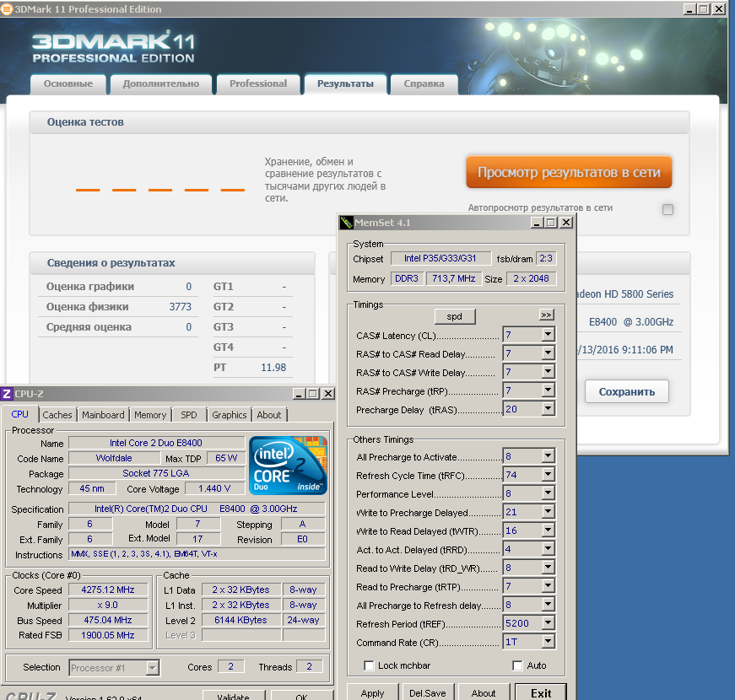Open the Mainboard tab in CPU-Z

pyautogui.click(x=103, y=415)
